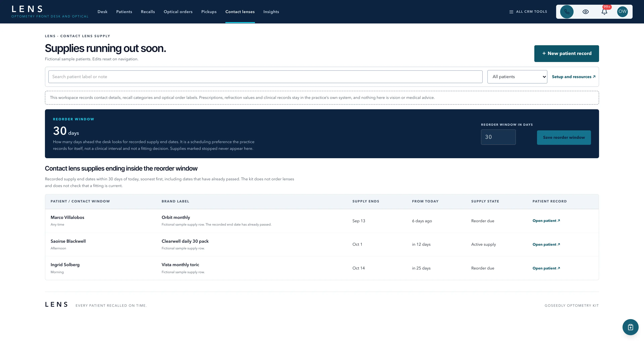This screenshot has width=644, height=362.
Task: Go to the Desk tab
Action: 102,12
